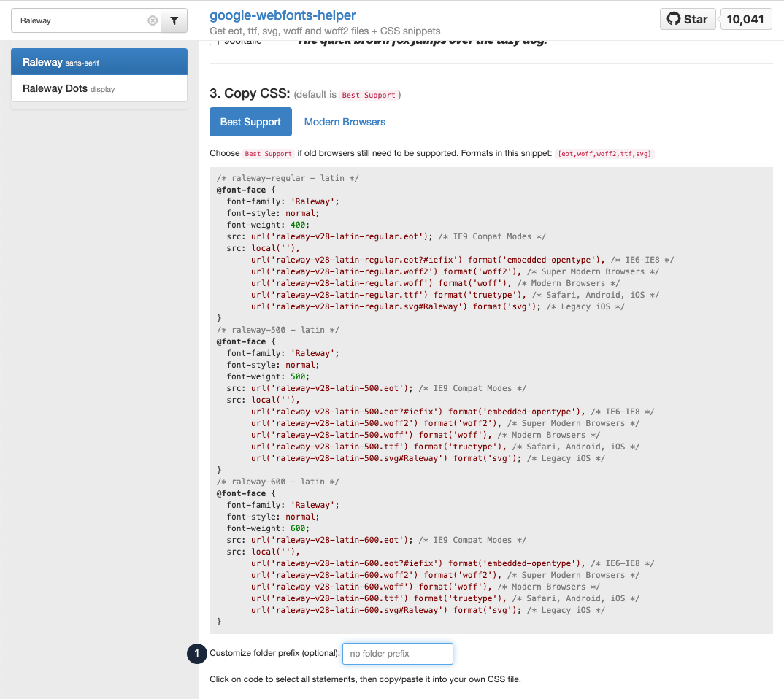Click the 'Customize folder prefix (optional):' label
The width and height of the screenshot is (784, 699).
pyautogui.click(x=274, y=653)
